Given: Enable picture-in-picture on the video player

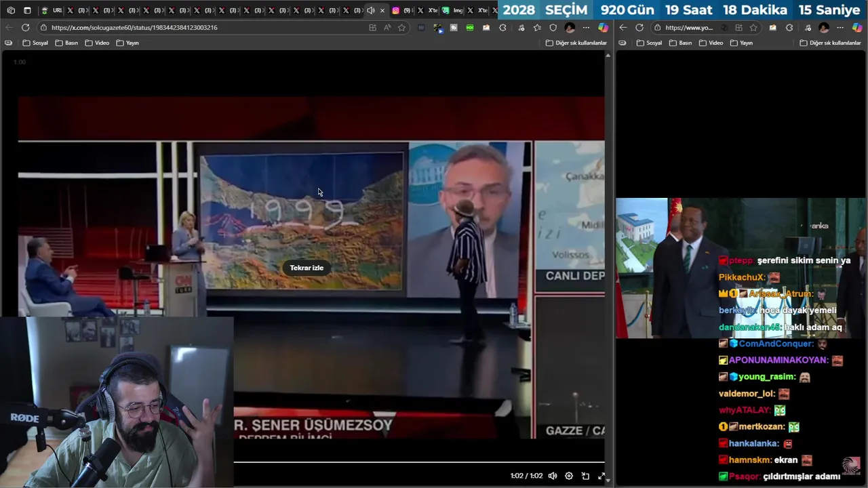Looking at the screenshot, I should pyautogui.click(x=585, y=476).
